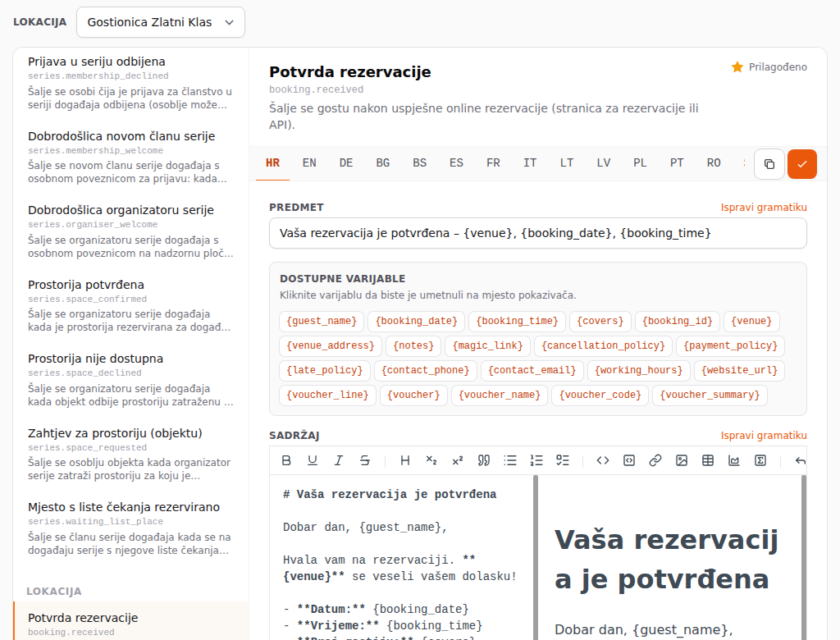Open the Lokacija dropdown Gostionica Zlatni Klas

point(161,22)
